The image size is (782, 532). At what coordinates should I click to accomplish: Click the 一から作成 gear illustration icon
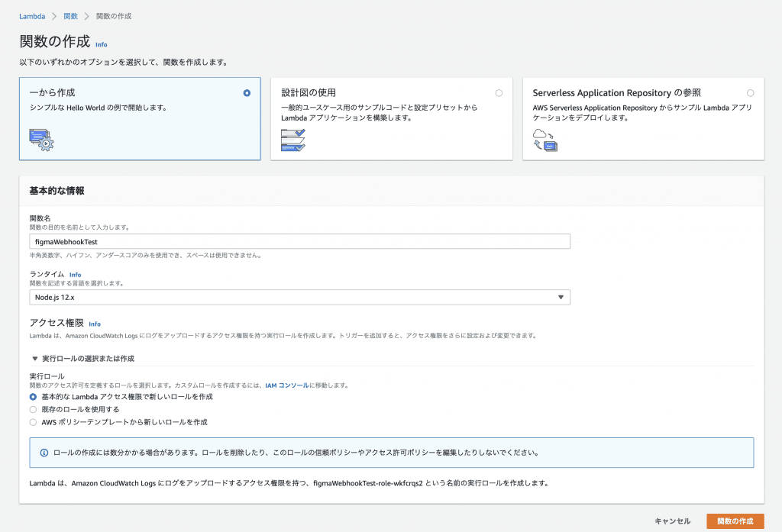(x=41, y=140)
